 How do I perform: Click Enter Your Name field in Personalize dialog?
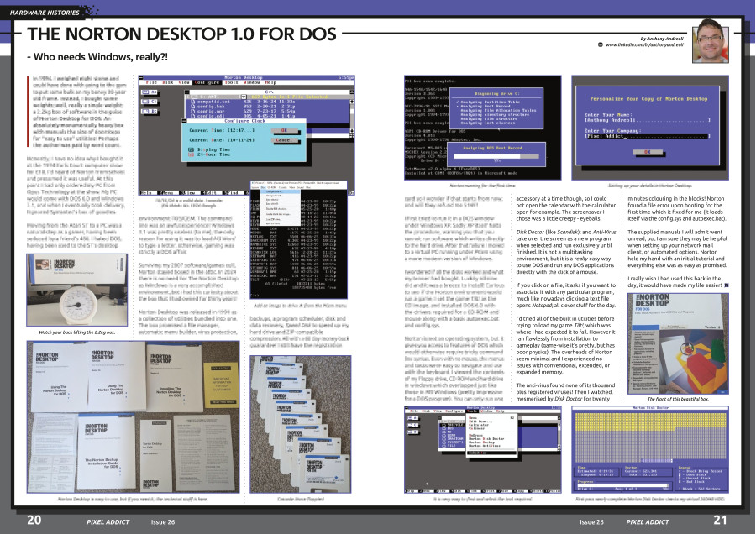coord(648,120)
